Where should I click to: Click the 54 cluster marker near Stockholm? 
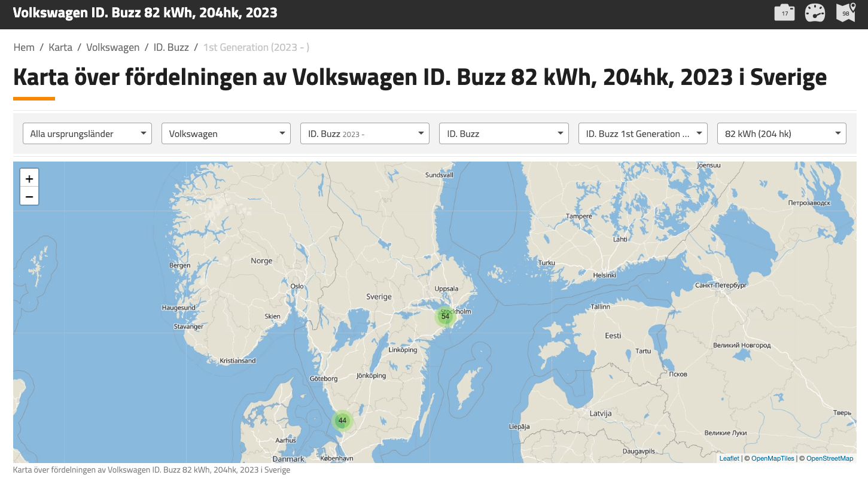[445, 316]
